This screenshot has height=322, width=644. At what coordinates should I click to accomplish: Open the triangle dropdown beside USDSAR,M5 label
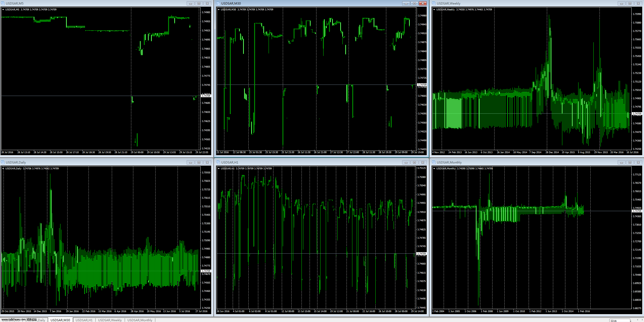pyautogui.click(x=3, y=10)
